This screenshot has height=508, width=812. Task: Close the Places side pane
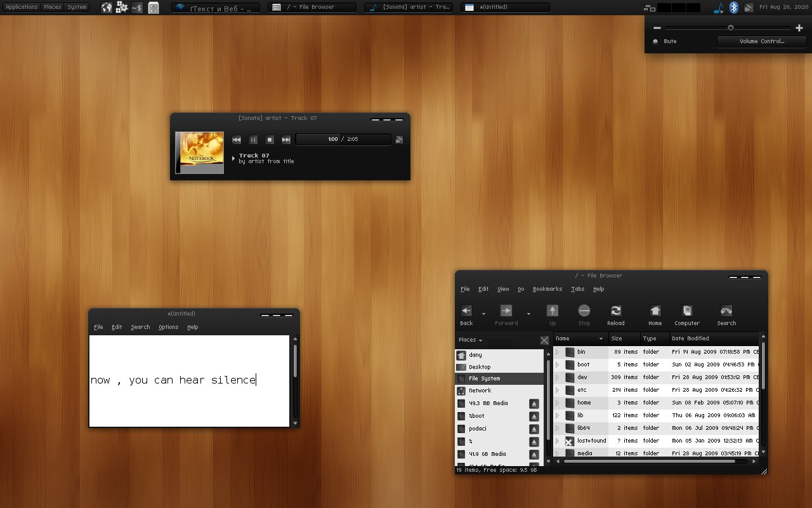pyautogui.click(x=544, y=340)
